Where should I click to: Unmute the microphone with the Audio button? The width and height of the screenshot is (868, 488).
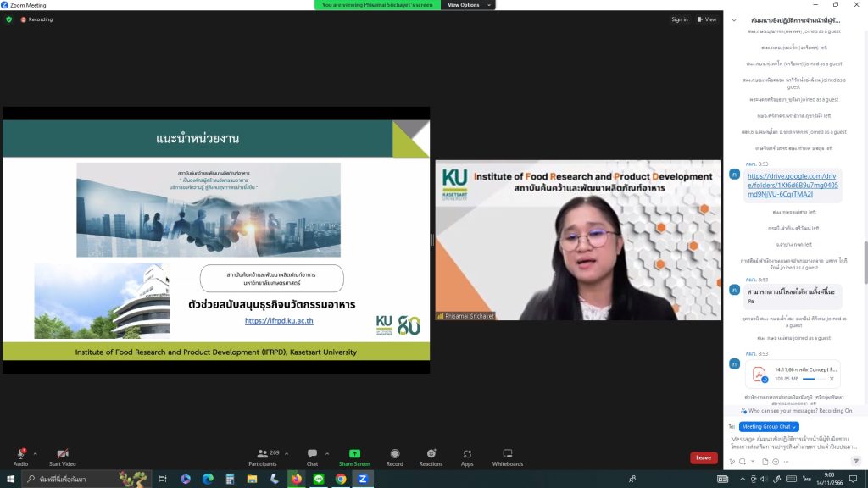click(x=20, y=456)
